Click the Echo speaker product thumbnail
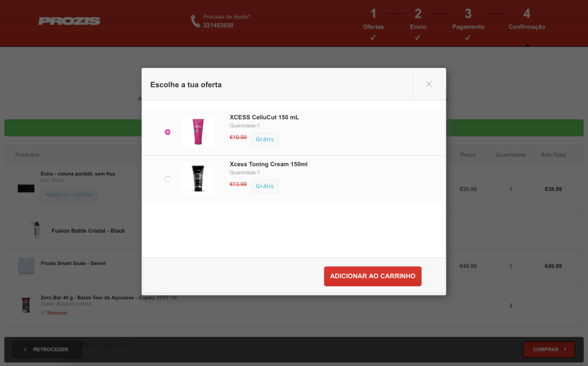The width and height of the screenshot is (588, 366). (x=26, y=189)
